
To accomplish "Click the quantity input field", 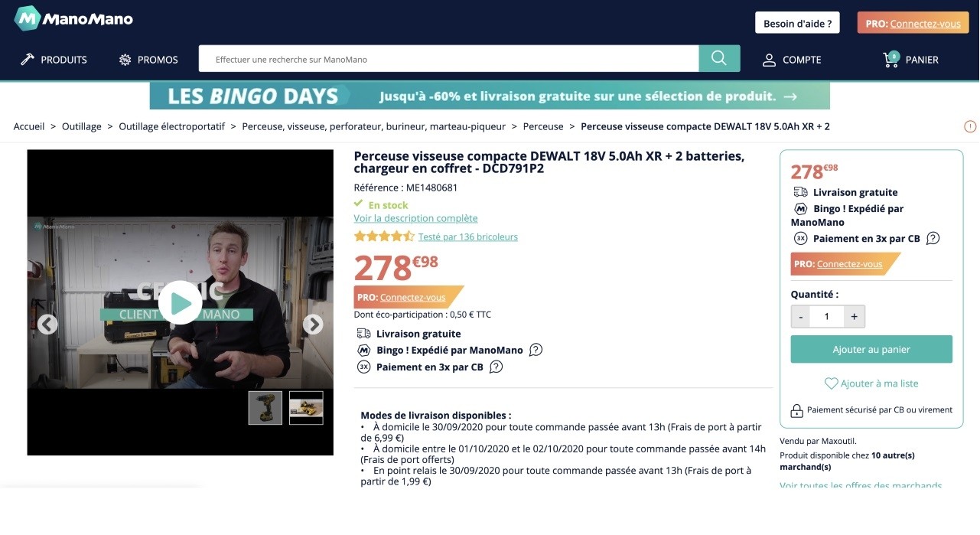I will pyautogui.click(x=827, y=316).
